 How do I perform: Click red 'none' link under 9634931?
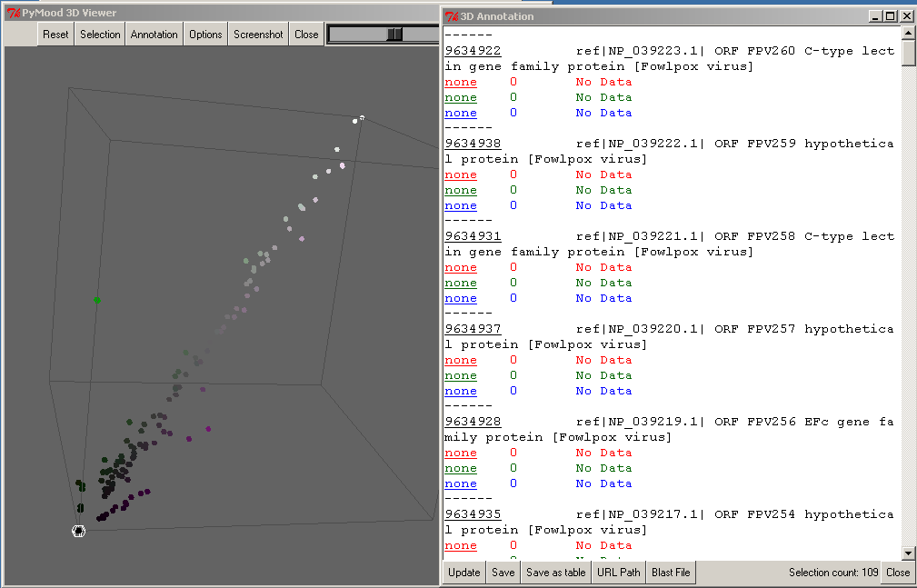click(x=461, y=267)
